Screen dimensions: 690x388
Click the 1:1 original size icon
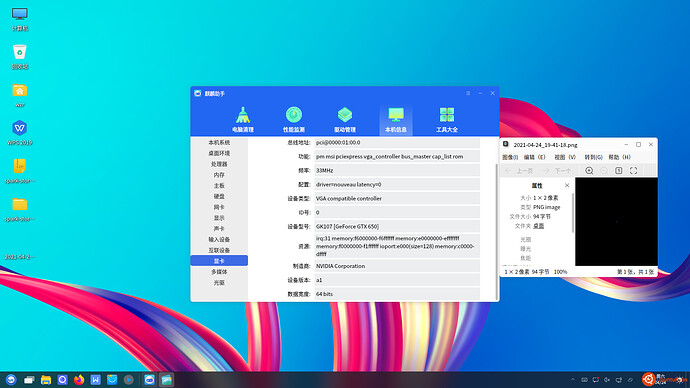point(618,171)
